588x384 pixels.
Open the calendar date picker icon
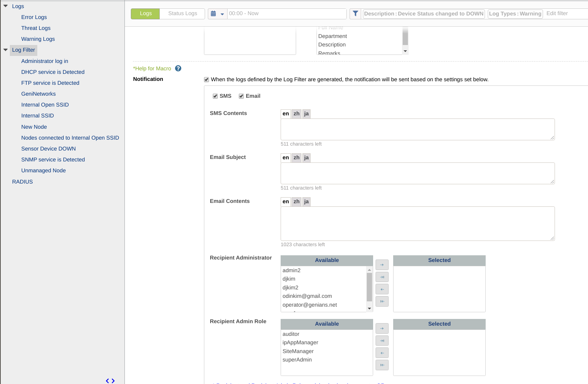pyautogui.click(x=213, y=14)
